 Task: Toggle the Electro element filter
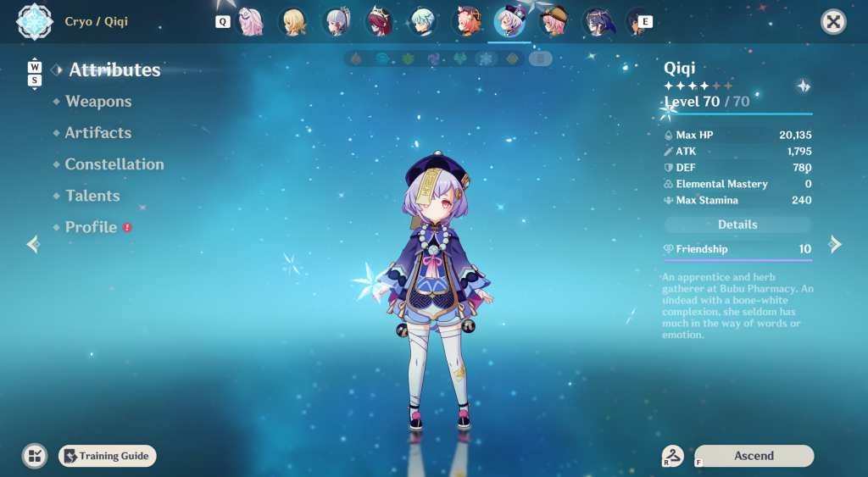point(434,58)
